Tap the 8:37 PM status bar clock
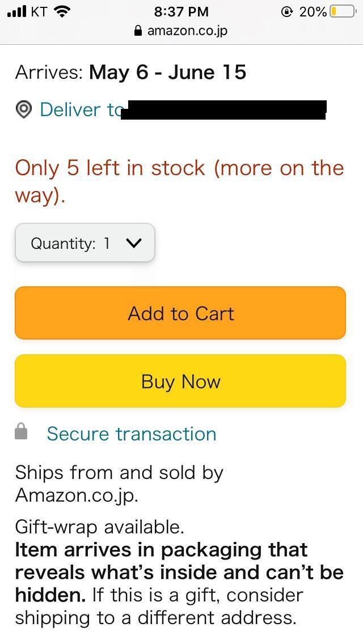This screenshot has width=363, height=644. 181,11
